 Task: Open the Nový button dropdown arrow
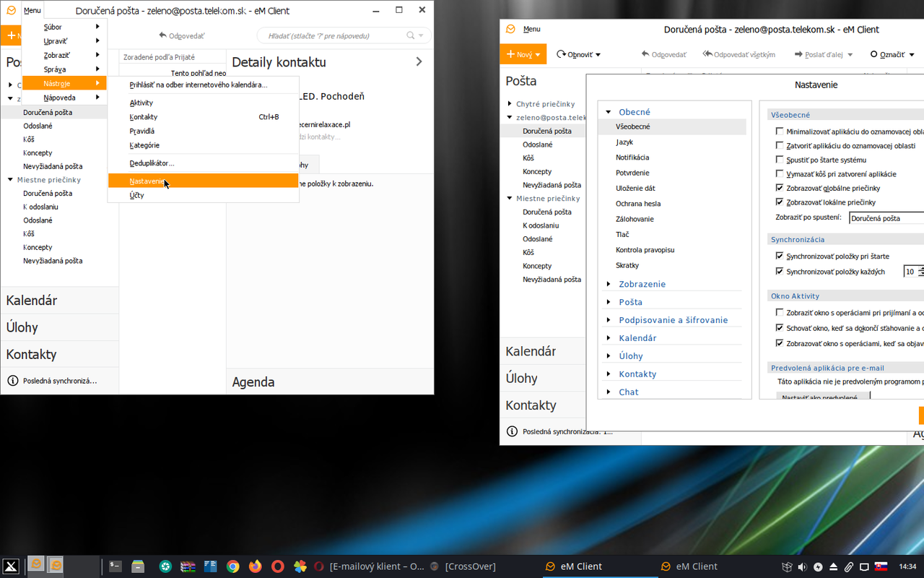pyautogui.click(x=539, y=54)
